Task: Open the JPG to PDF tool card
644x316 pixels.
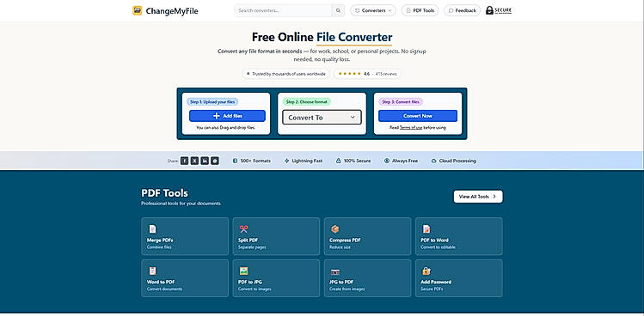Action: [367, 278]
